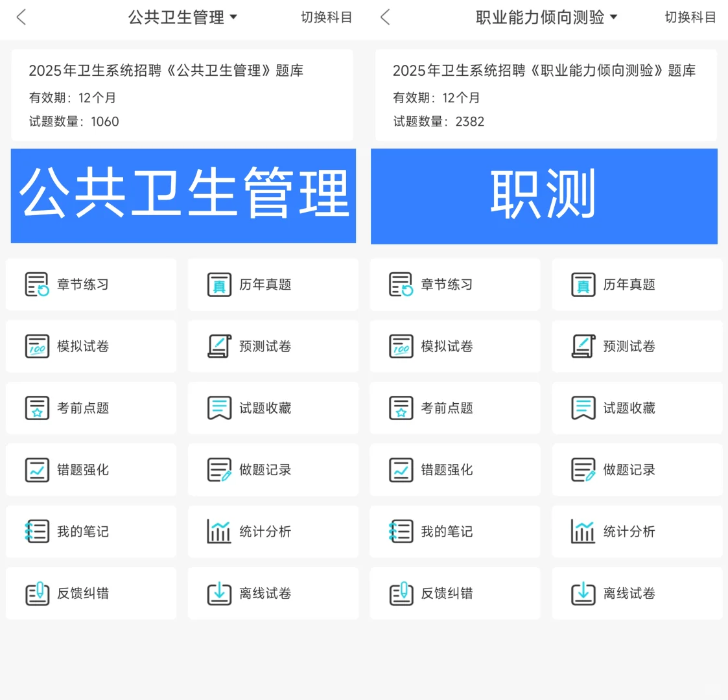Go back from 公共卫生管理 screen

(x=21, y=17)
